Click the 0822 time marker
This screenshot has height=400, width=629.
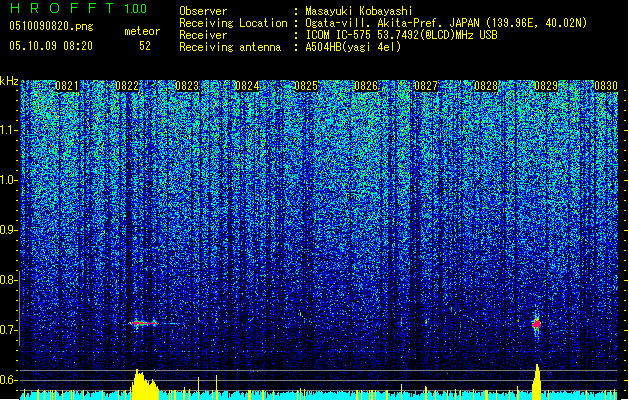pos(127,86)
